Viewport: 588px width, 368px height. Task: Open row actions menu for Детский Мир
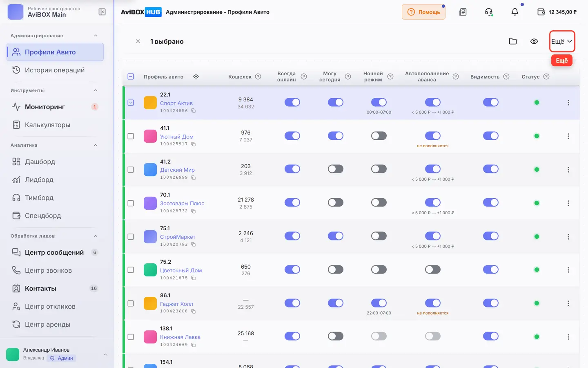point(568,170)
